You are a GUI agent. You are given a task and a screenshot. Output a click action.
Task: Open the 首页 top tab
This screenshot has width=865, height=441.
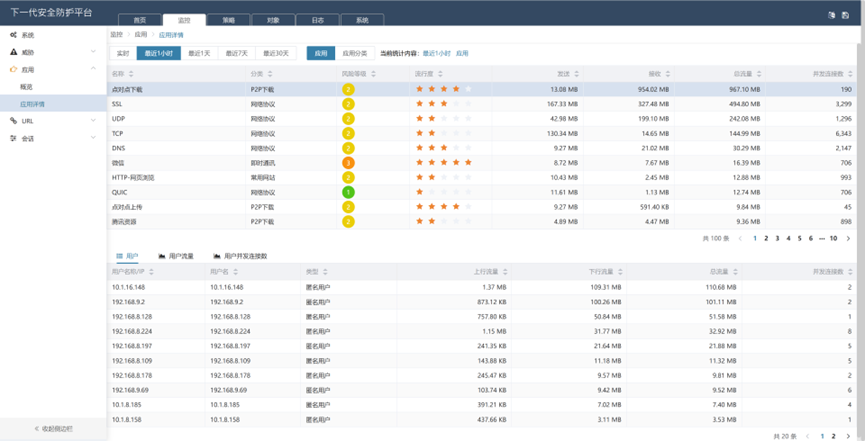[140, 20]
